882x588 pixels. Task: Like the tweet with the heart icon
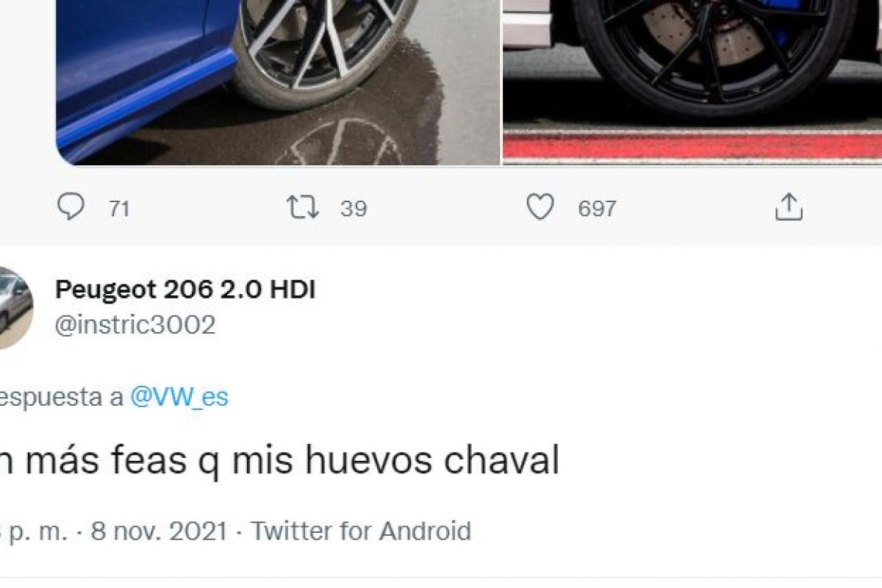coord(540,209)
